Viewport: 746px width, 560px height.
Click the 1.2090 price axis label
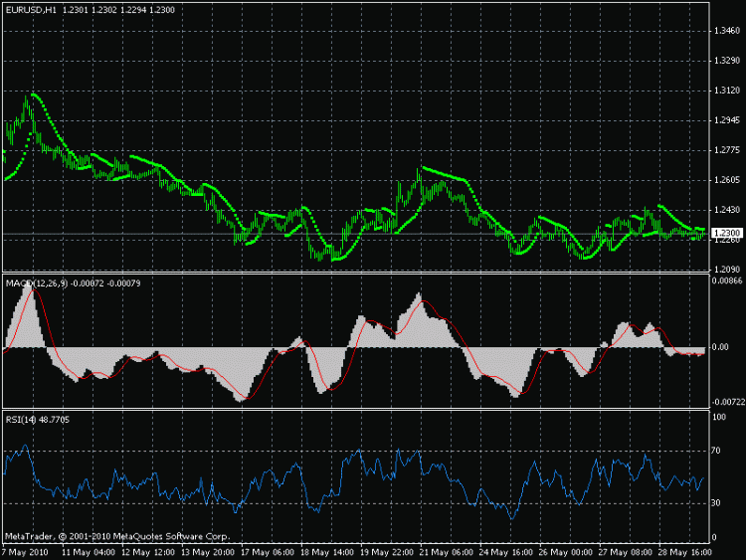tap(727, 270)
